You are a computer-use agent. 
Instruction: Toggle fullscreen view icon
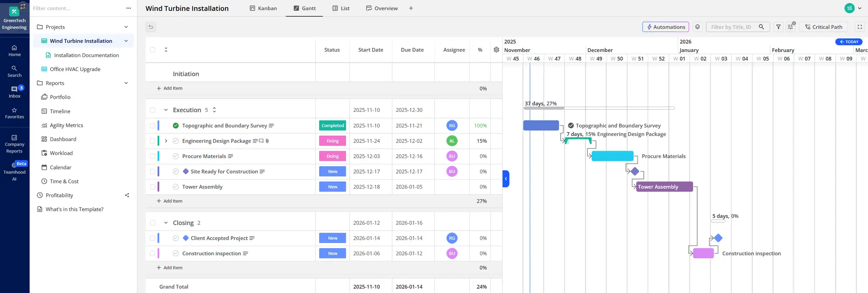click(x=860, y=27)
